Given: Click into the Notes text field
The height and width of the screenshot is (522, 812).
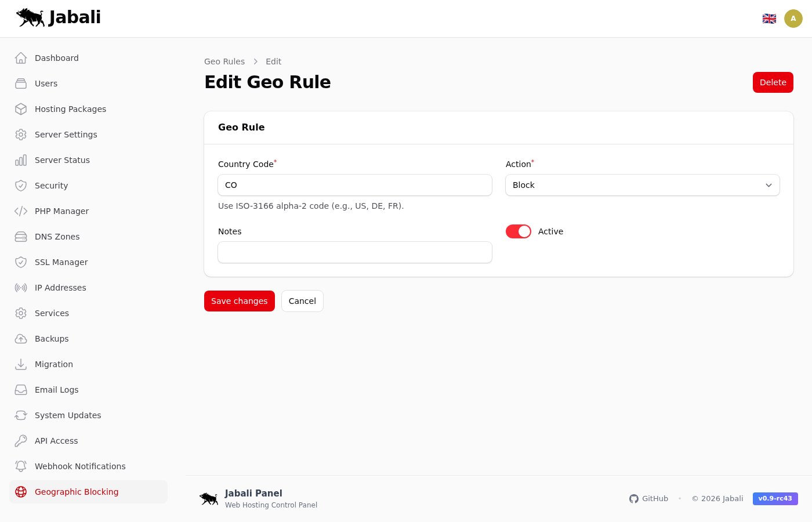Looking at the screenshot, I should click(x=354, y=252).
